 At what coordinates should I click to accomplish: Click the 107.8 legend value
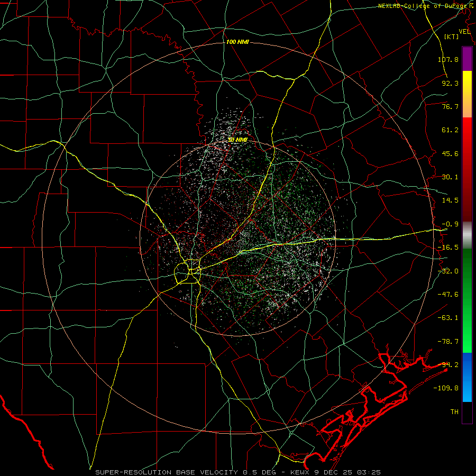448,59
